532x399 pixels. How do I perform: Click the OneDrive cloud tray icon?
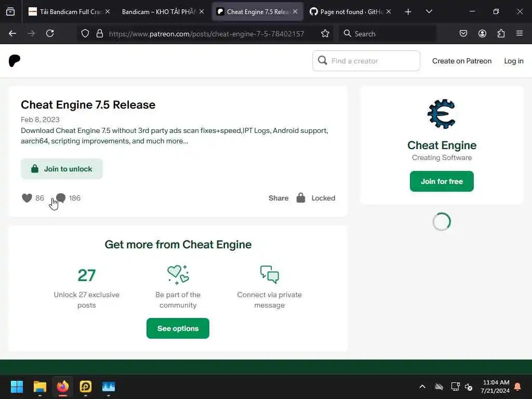[x=439, y=387]
